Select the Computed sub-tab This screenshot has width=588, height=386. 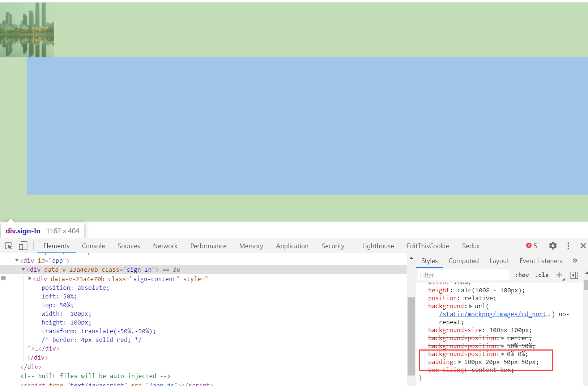coord(464,261)
